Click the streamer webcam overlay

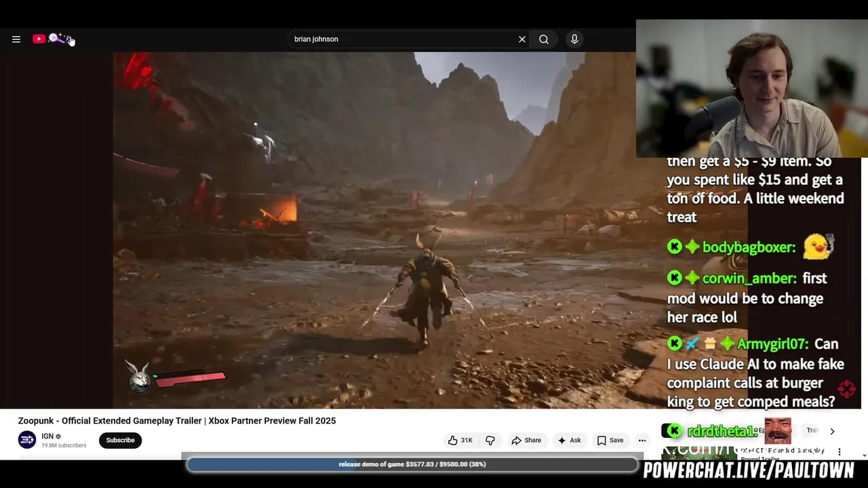[752, 89]
